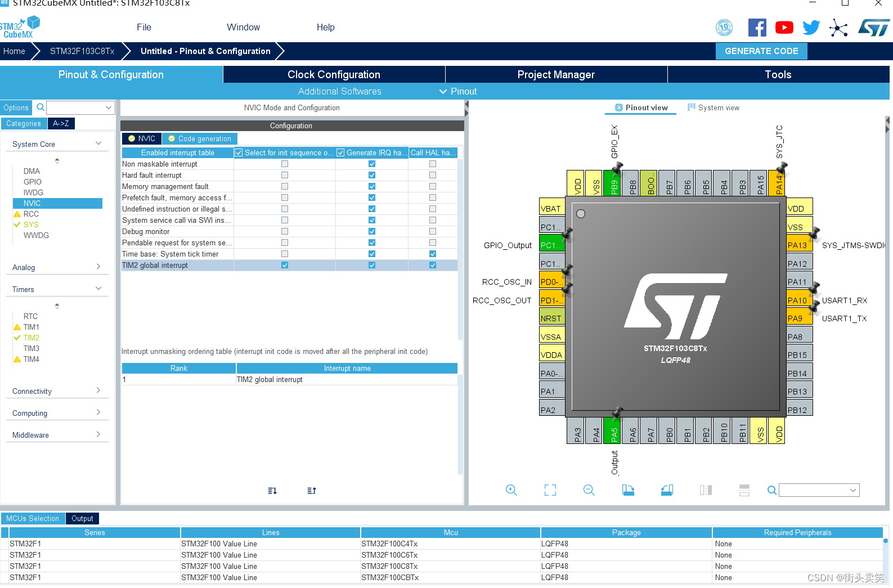Click the search icon beside Options
The width and height of the screenshot is (893, 588).
click(x=41, y=107)
